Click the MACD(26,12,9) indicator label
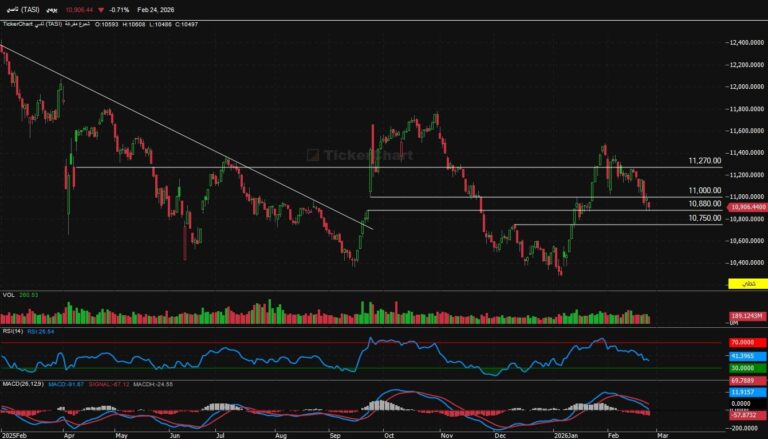Screen dimensions: 768x439 [20, 381]
